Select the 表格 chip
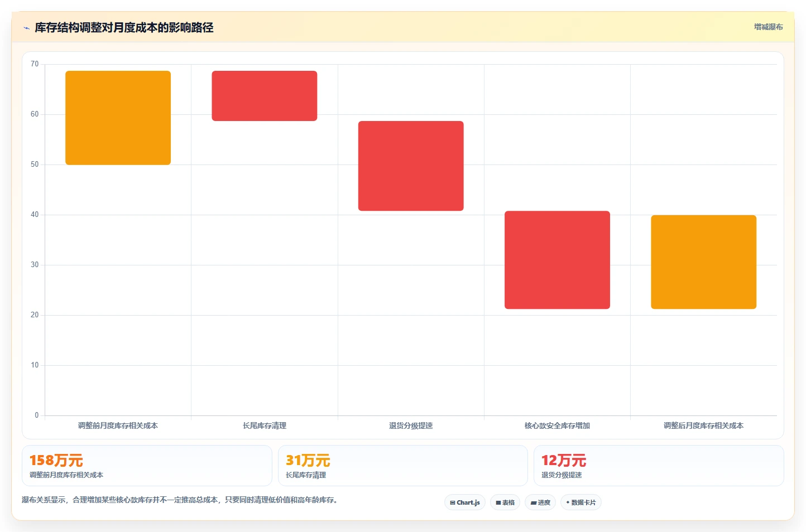Viewport: 806px width, 532px height. pyautogui.click(x=505, y=502)
